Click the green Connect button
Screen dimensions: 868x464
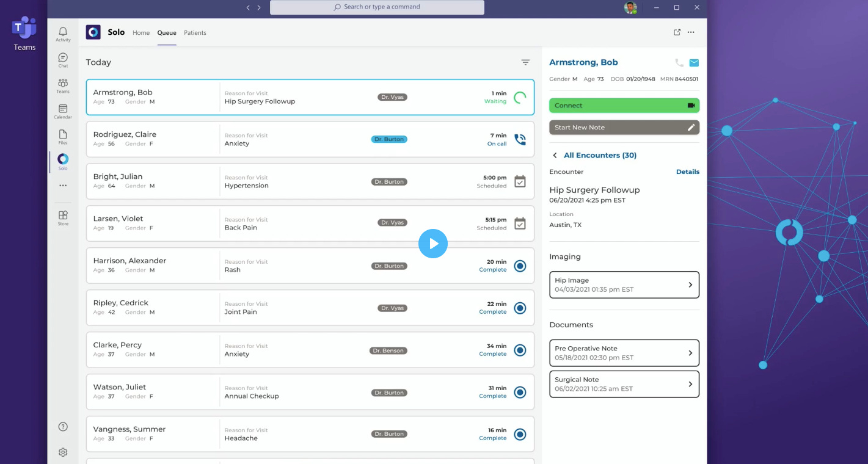[624, 106]
